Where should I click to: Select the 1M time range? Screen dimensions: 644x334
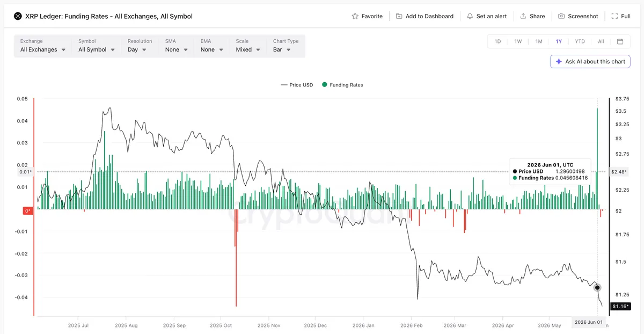(x=538, y=41)
